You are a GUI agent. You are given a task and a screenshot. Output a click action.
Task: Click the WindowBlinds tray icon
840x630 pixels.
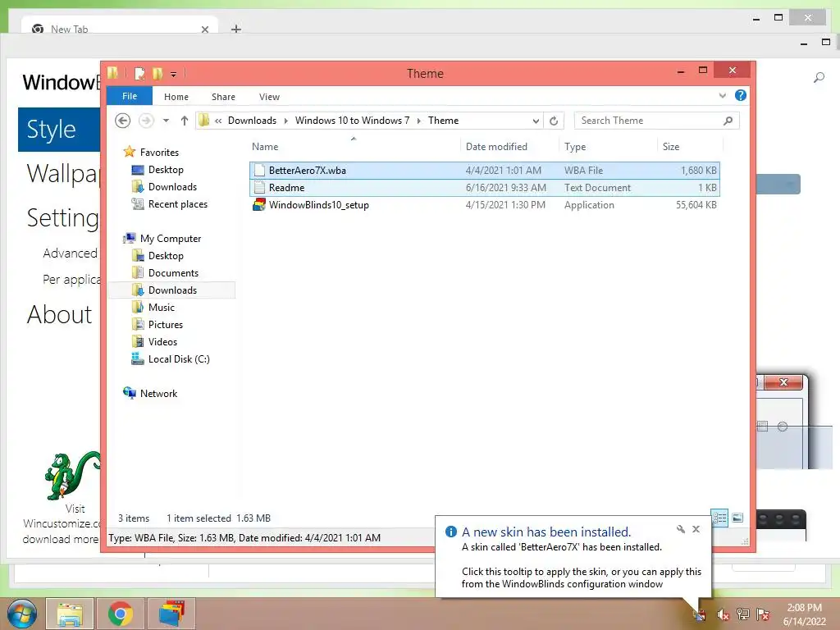point(700,615)
